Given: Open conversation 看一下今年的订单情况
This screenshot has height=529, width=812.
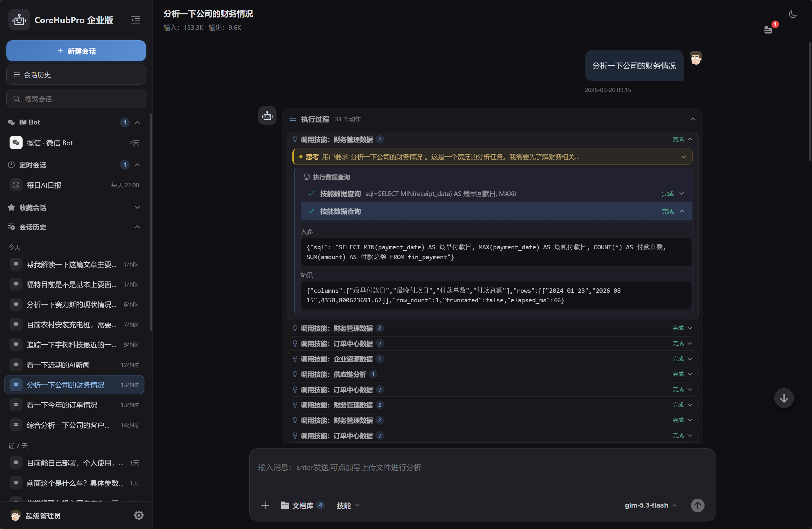Looking at the screenshot, I should [74, 405].
